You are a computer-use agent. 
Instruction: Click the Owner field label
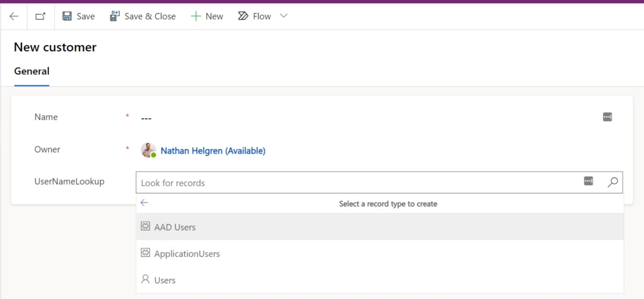47,149
